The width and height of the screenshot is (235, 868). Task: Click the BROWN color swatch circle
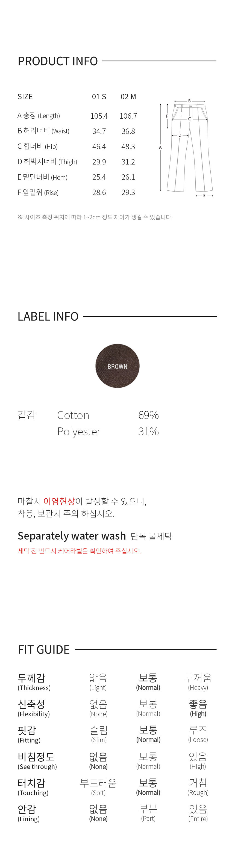pyautogui.click(x=117, y=366)
